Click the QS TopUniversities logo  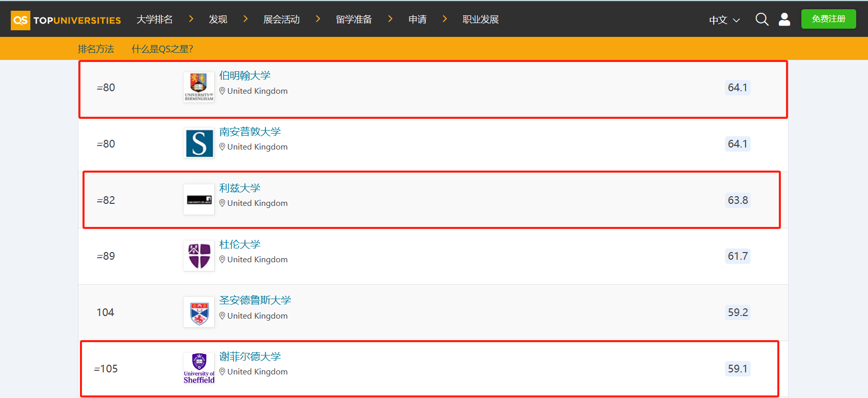[66, 20]
